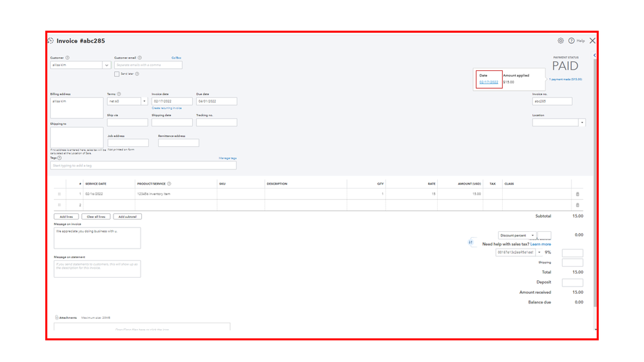
Task: Click the Rate cell showing 15
Action: pos(411,194)
